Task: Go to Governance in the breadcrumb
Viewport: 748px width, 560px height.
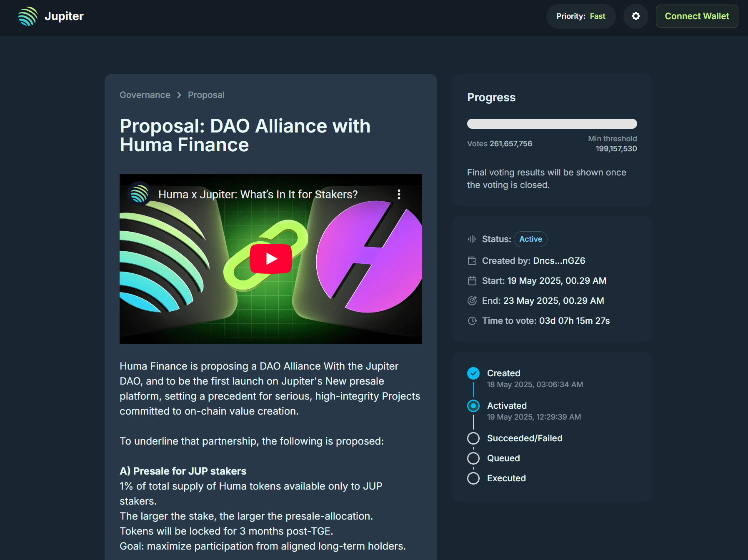Action: click(145, 95)
